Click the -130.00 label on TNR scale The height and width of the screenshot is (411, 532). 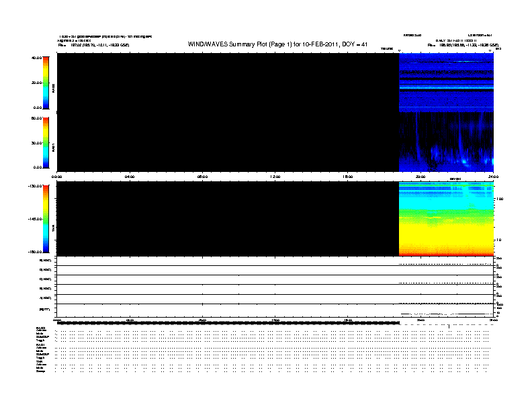tap(35, 186)
